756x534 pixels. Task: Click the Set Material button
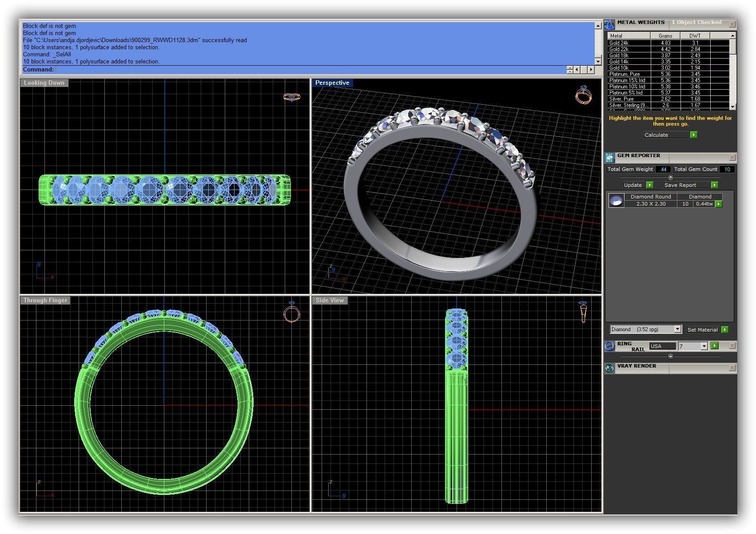pyautogui.click(x=703, y=330)
